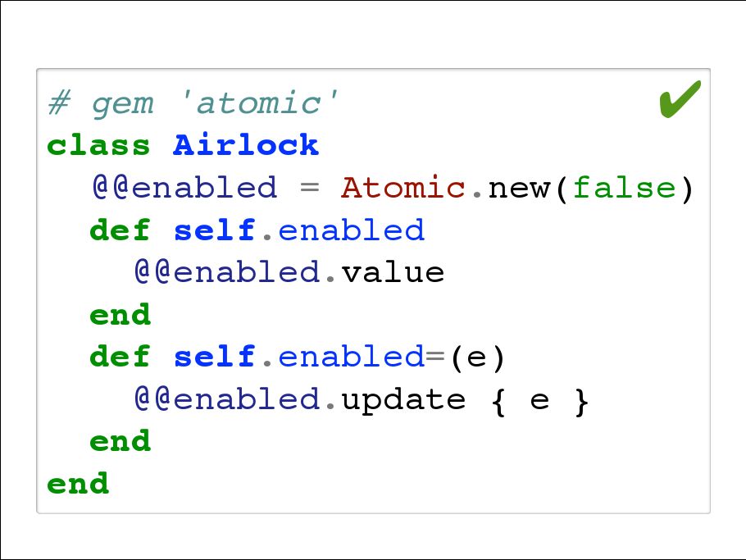
Task: Select the green "false" literal
Action: (625, 189)
